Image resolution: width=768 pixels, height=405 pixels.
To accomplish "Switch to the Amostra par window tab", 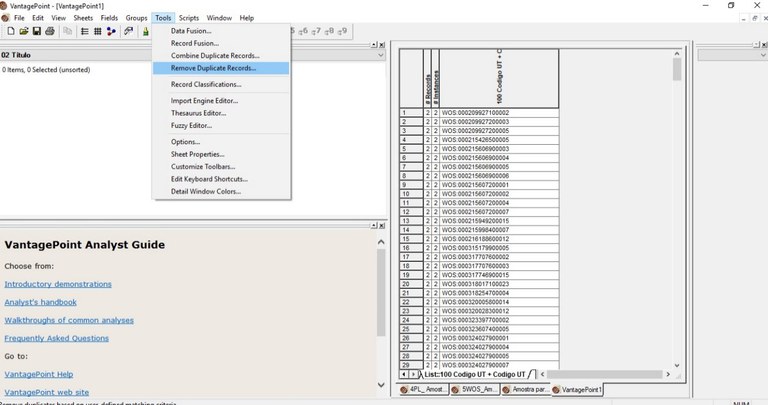I will [x=526, y=390].
